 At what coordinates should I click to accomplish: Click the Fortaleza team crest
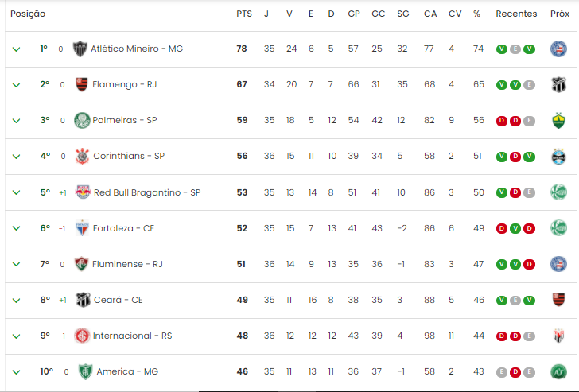pos(82,228)
